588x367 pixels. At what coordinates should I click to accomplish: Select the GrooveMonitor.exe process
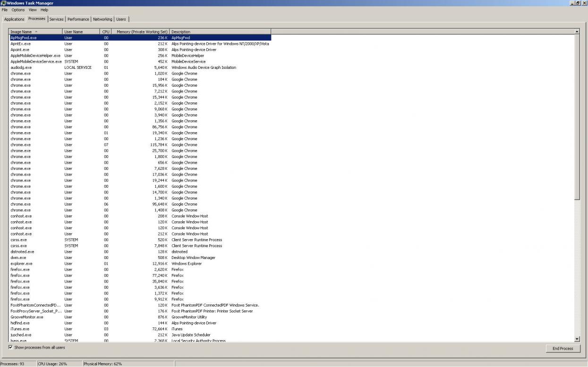pyautogui.click(x=140, y=317)
